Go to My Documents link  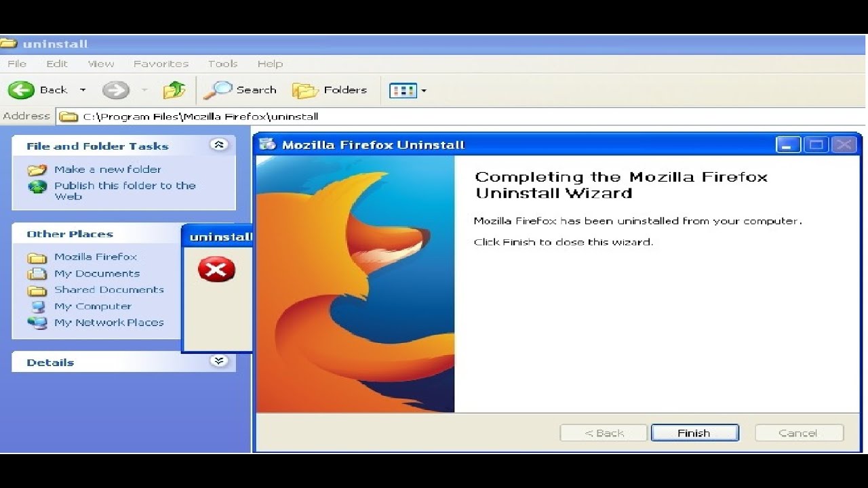point(97,274)
